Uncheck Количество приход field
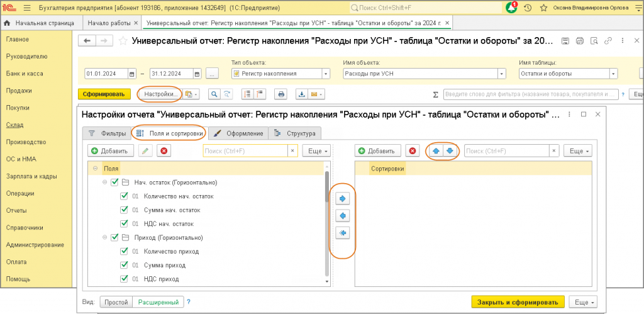The height and width of the screenshot is (314, 644). point(124,251)
